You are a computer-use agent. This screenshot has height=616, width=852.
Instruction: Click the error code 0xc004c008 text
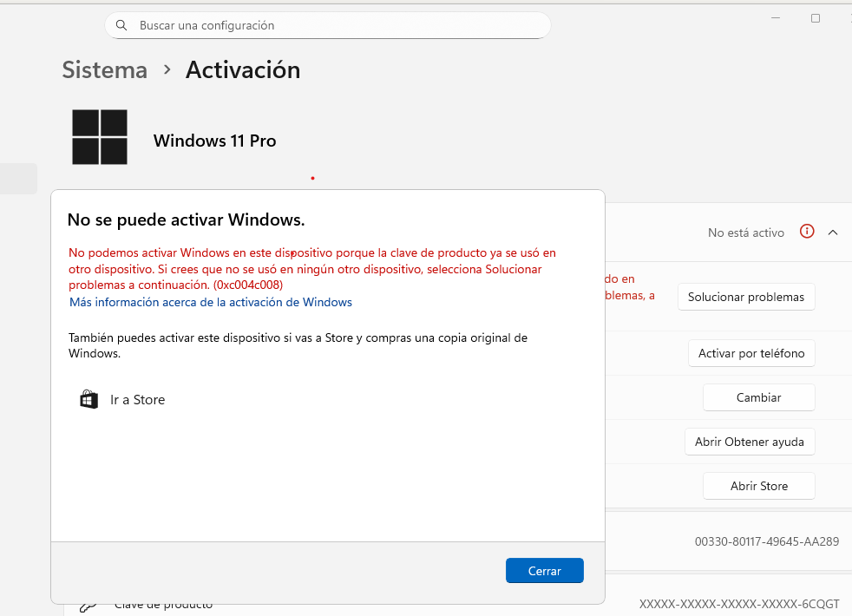248,285
